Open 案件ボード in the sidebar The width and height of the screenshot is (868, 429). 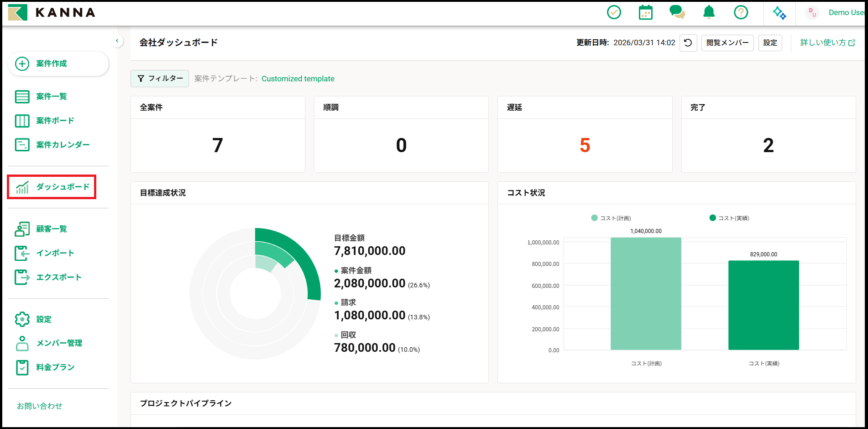[x=55, y=121]
